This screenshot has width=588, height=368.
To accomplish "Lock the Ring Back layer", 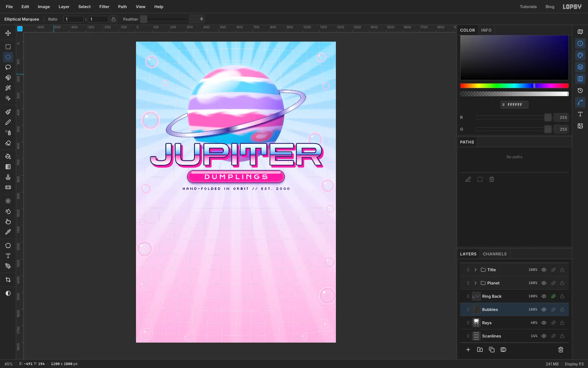I will coord(562,296).
